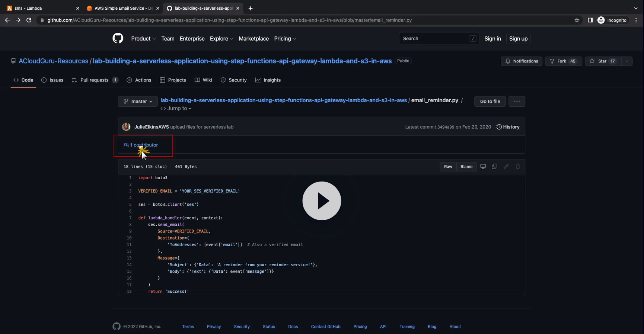Fork the repository
Viewport: 644px width, 334px height.
(563, 61)
